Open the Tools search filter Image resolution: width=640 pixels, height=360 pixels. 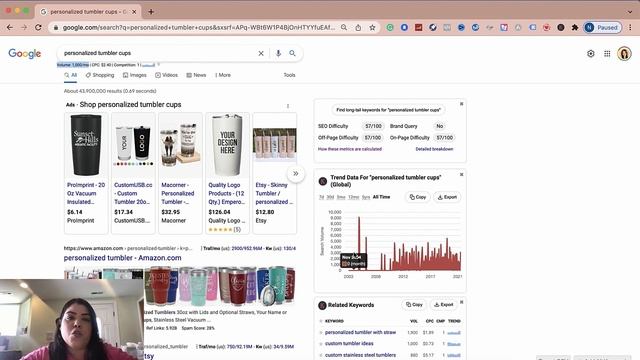coord(289,75)
